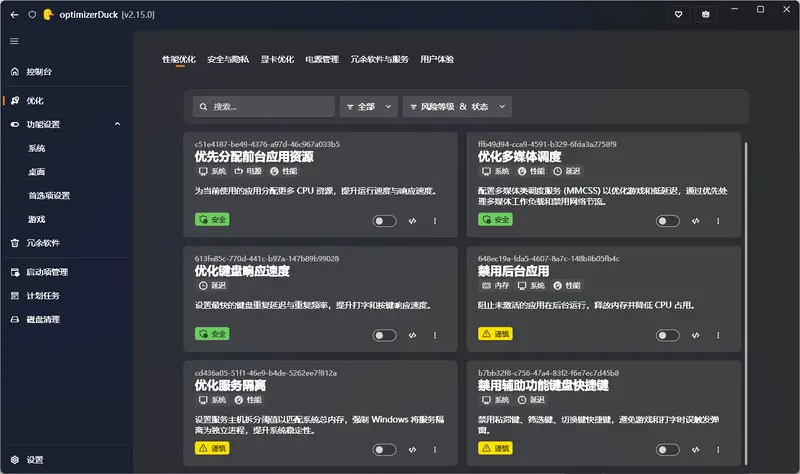Open more options for 优化键盘响应速度
800x474 pixels.
435,335
